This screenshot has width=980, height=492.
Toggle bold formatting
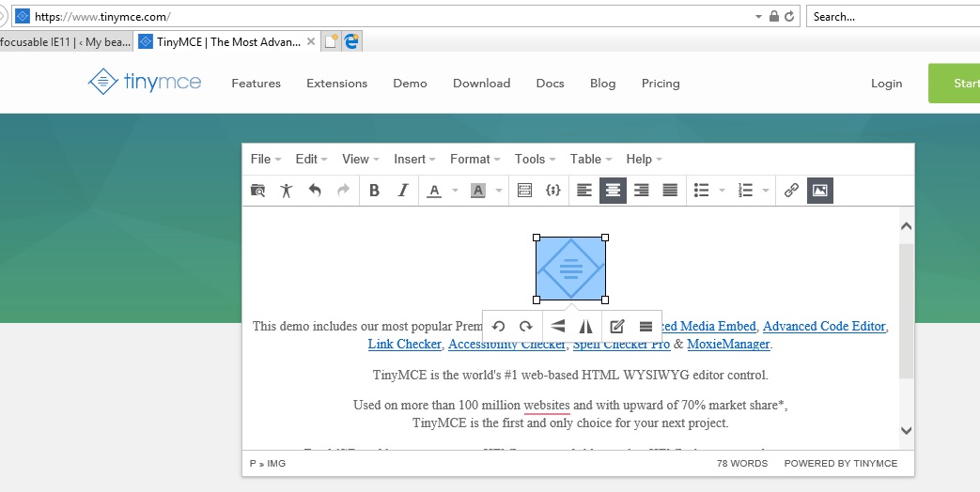pyautogui.click(x=374, y=191)
